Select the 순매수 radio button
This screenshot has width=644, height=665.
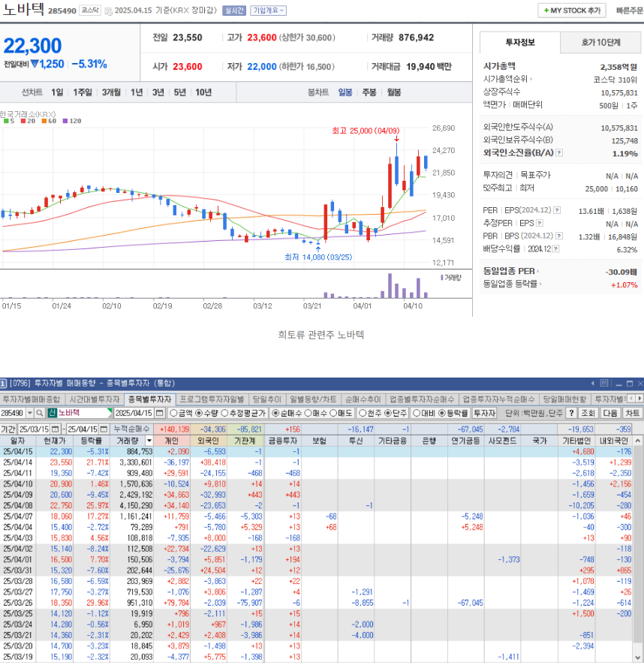click(275, 413)
